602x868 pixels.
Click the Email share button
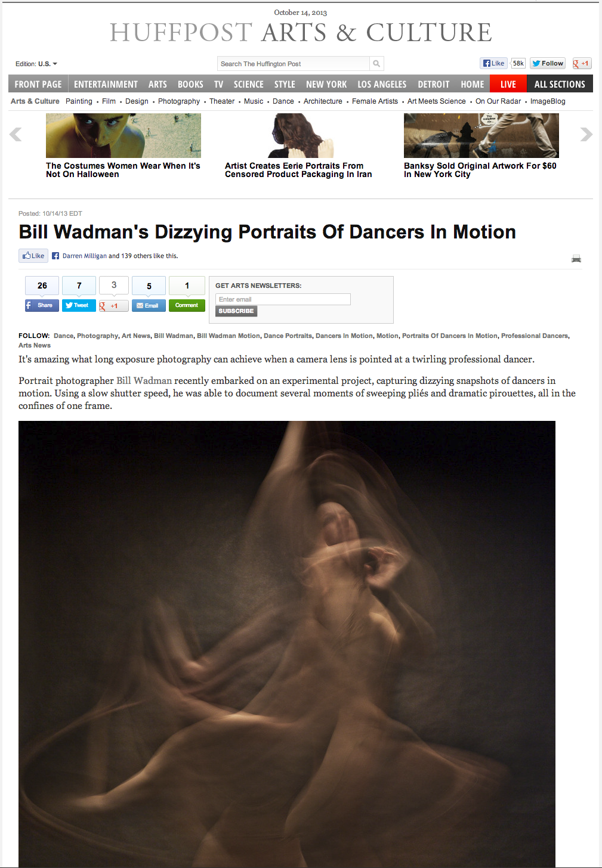coord(149,305)
